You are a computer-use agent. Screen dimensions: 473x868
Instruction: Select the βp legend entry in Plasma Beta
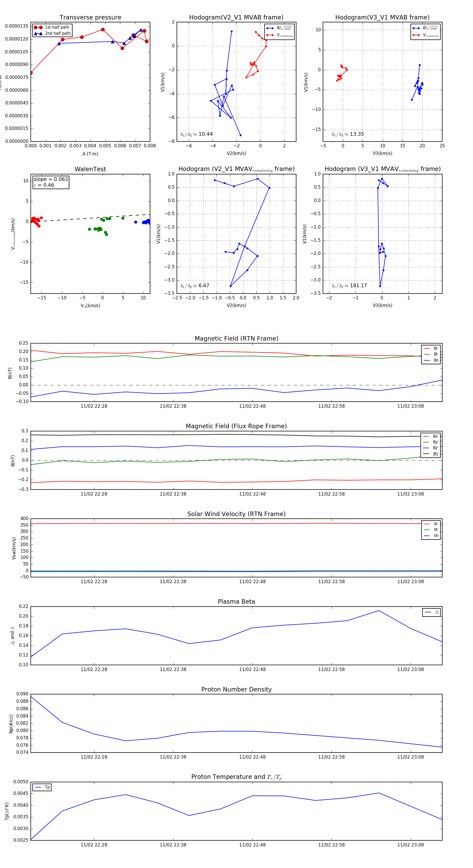pyautogui.click(x=431, y=612)
